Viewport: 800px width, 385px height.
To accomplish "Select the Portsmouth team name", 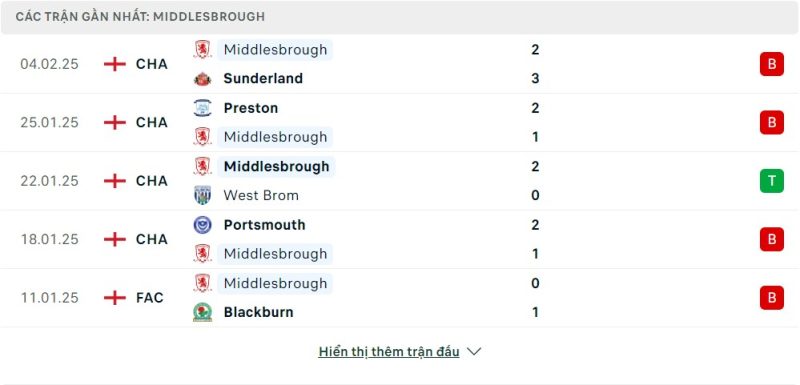I will [264, 225].
